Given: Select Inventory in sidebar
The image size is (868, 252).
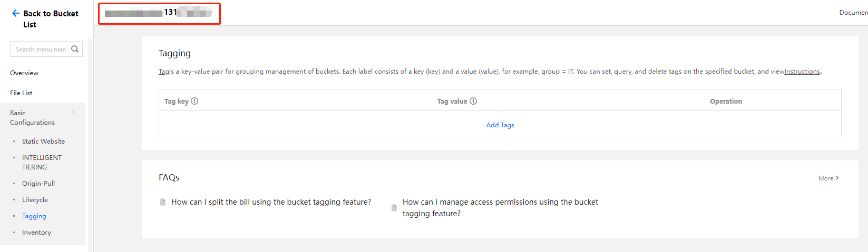Looking at the screenshot, I should pos(36,233).
